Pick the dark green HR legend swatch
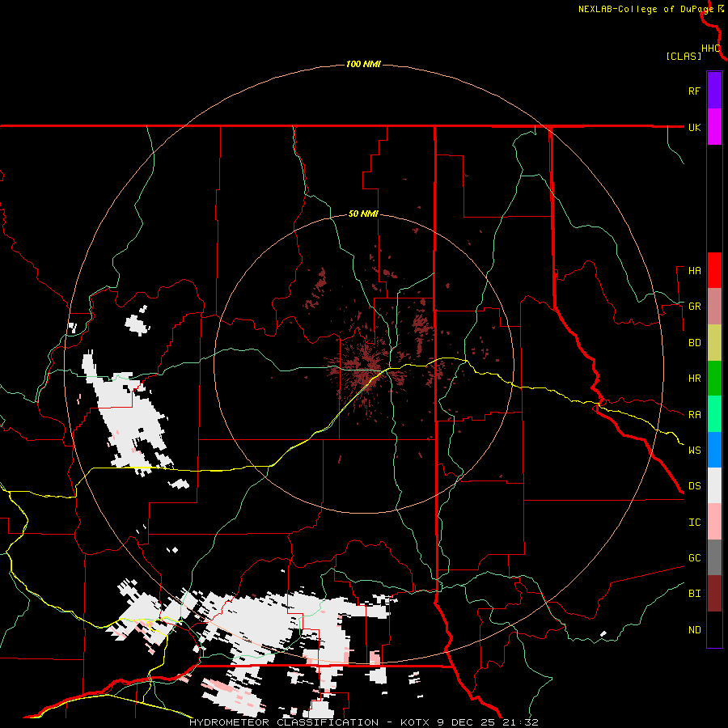Viewport: 728px width, 728px height. 714,378
